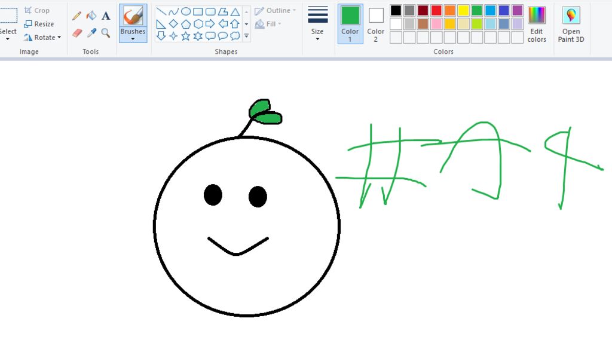Open the shape Outline dropdown
Image resolution: width=612 pixels, height=364 pixels.
click(275, 11)
